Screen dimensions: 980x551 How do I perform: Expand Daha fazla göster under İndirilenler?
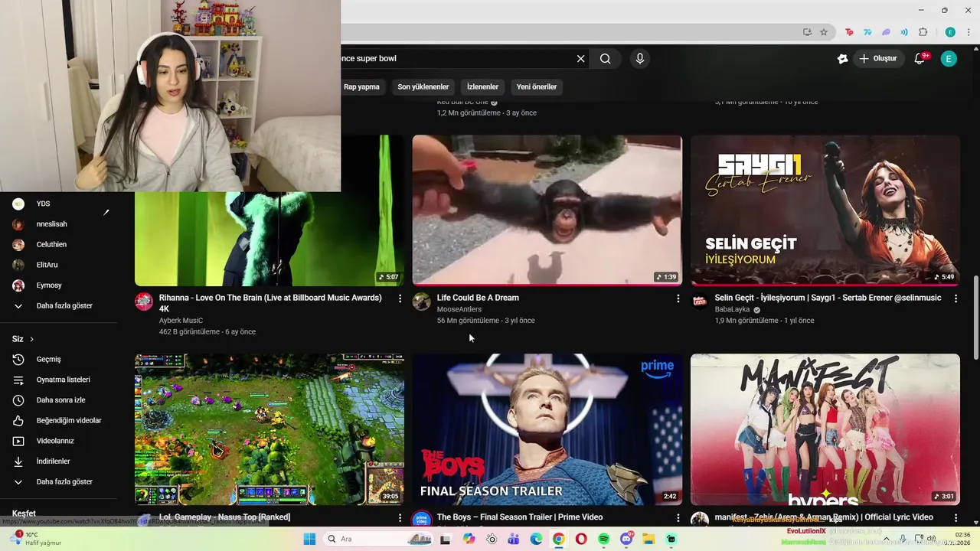tap(58, 481)
